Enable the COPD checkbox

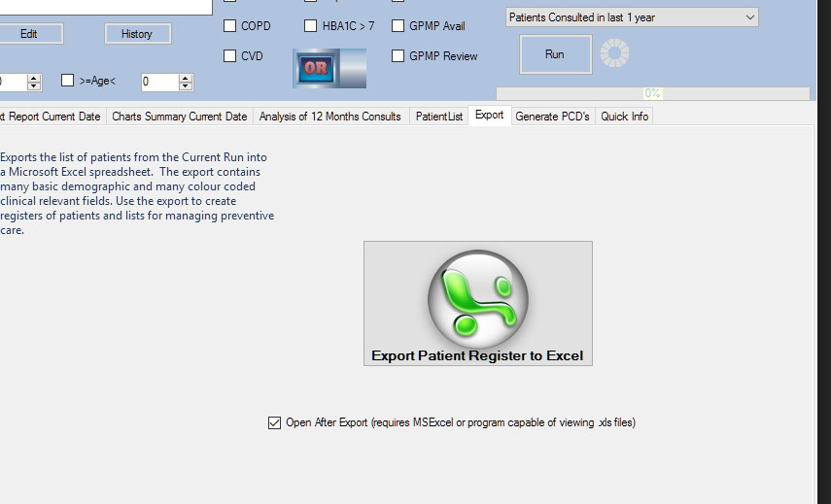click(x=230, y=26)
